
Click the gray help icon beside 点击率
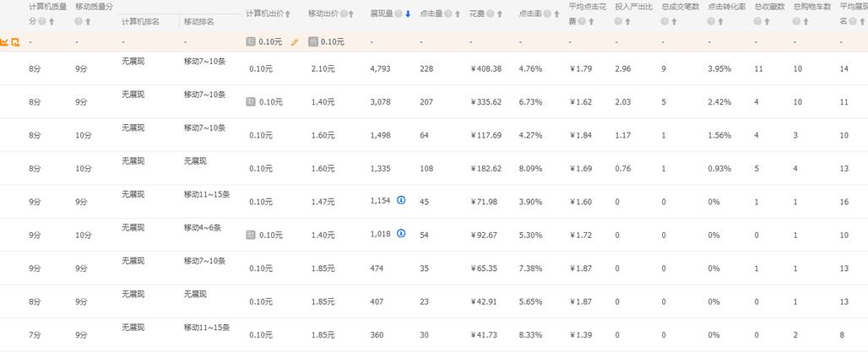547,14
